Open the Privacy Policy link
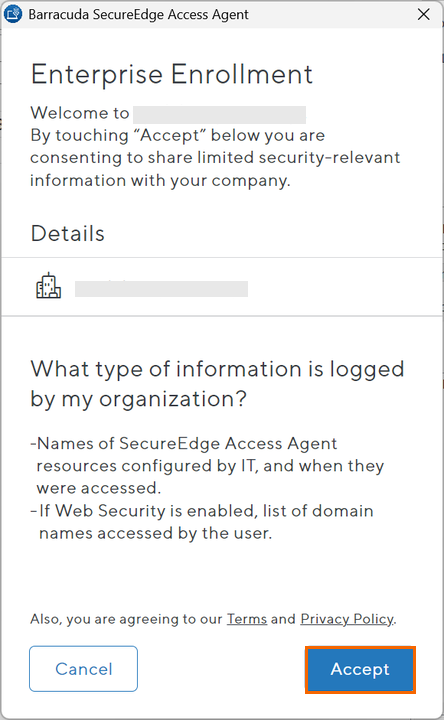This screenshot has width=444, height=720. pos(347,619)
